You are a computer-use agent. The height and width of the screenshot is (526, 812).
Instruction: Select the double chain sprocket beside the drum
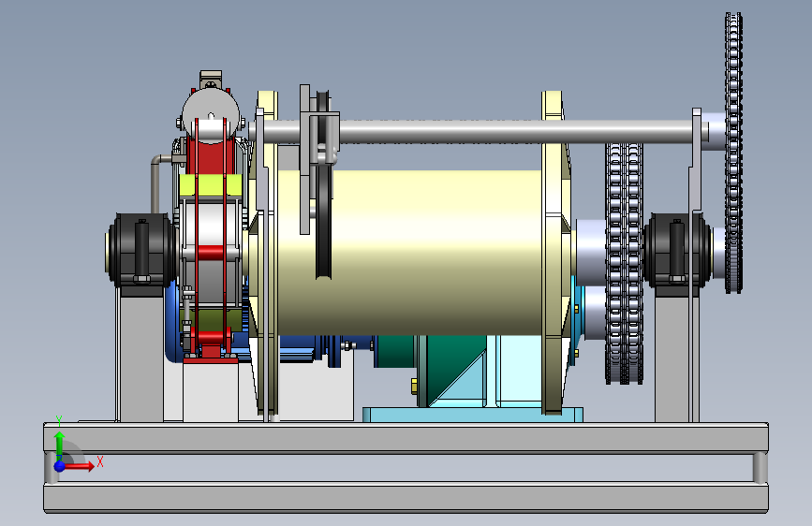pos(624,264)
